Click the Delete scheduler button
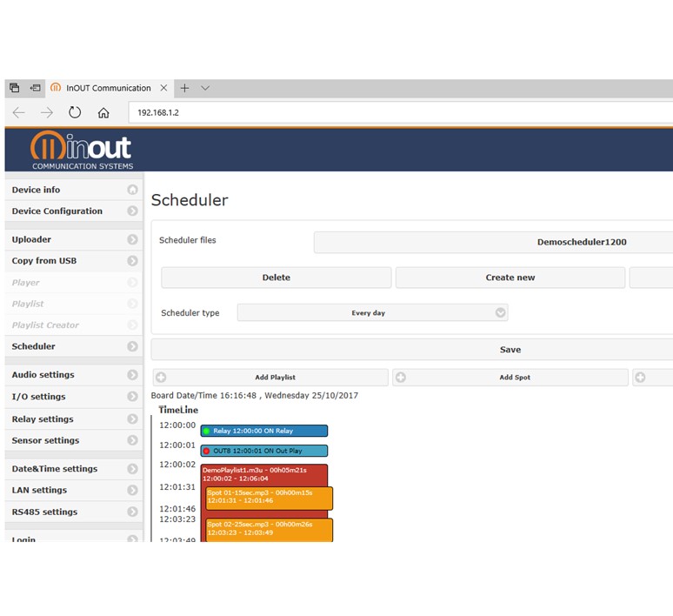The height and width of the screenshot is (616, 673). tap(276, 278)
